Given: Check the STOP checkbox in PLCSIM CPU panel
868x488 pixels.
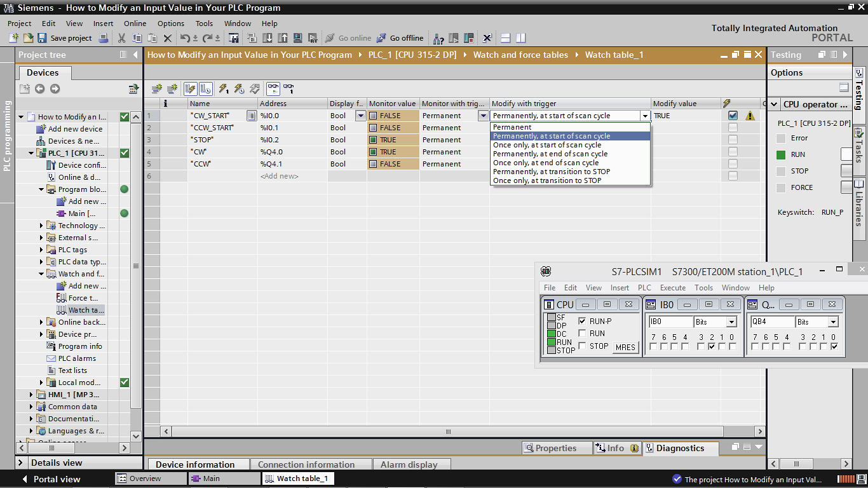Looking at the screenshot, I should (x=582, y=346).
